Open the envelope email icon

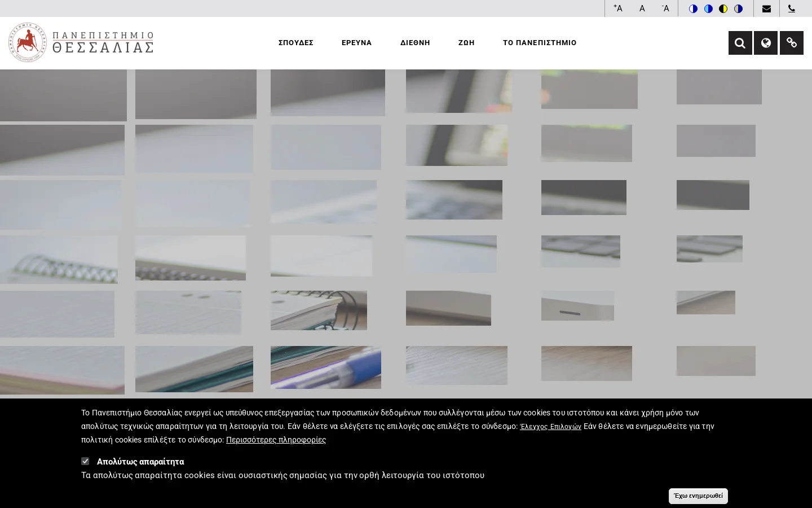766,8
